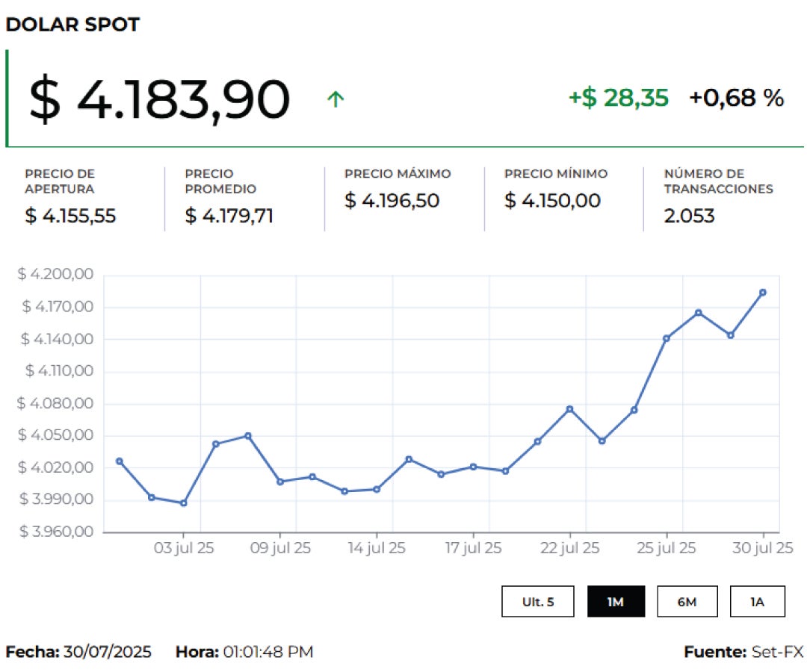The height and width of the screenshot is (672, 807).
Task: Click the green upward trend arrow icon
Action: click(336, 99)
